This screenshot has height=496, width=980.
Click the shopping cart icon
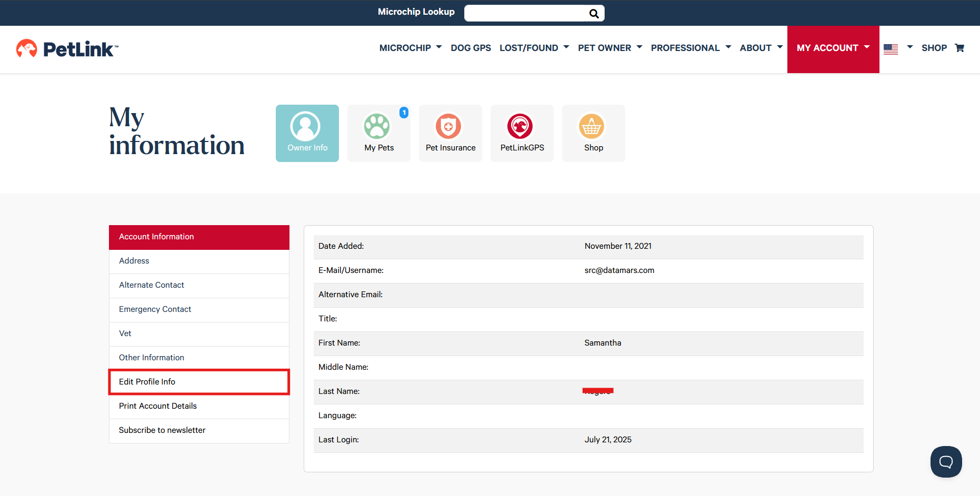coord(959,48)
